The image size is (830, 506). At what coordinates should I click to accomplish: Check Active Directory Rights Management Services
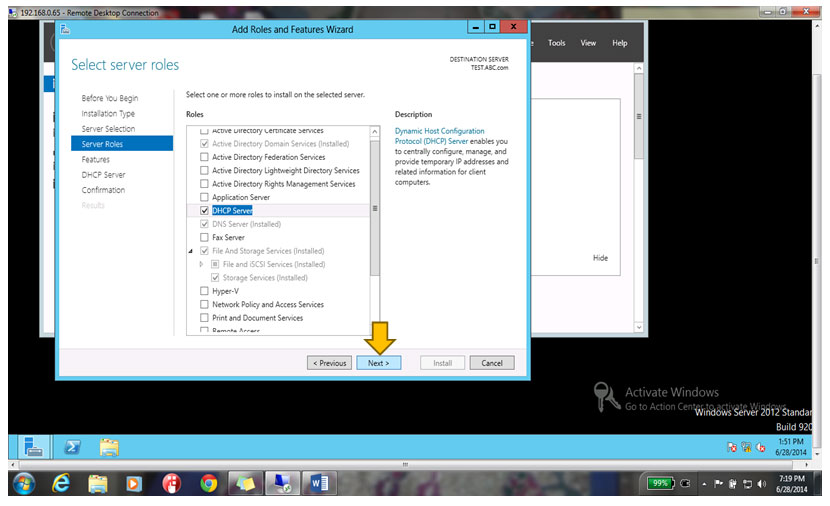click(204, 184)
